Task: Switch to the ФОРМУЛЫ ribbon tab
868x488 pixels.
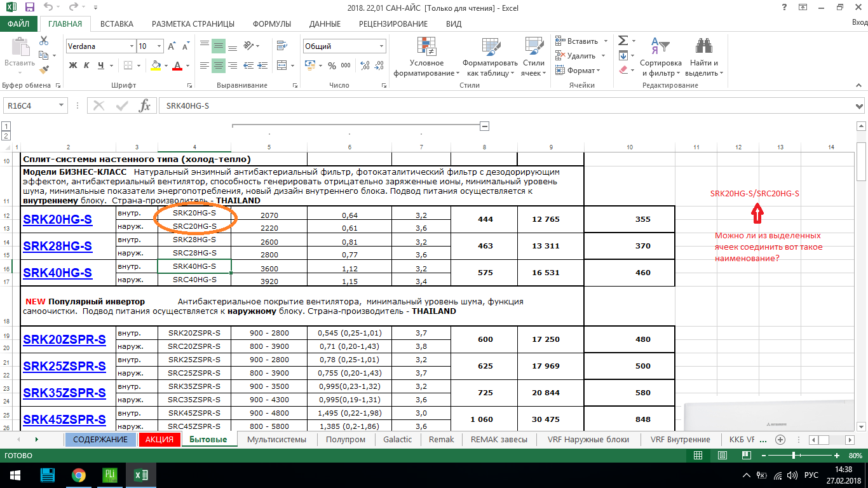Action: (x=272, y=24)
